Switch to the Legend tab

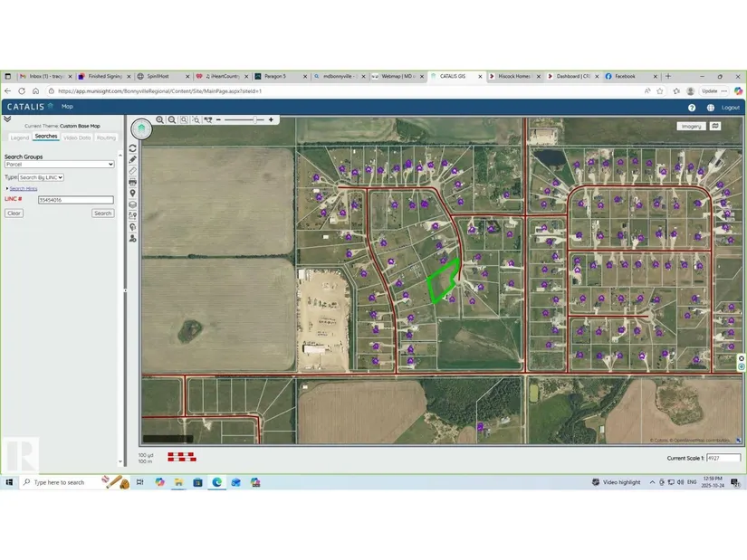pos(19,138)
